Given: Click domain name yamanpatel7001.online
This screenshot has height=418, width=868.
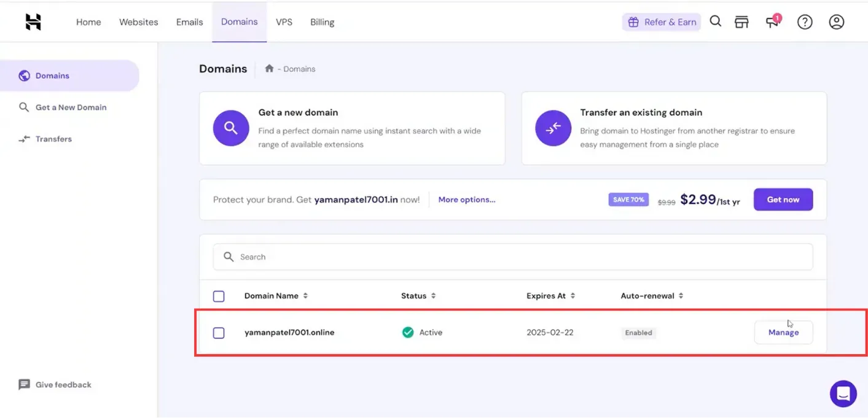Looking at the screenshot, I should click(289, 333).
